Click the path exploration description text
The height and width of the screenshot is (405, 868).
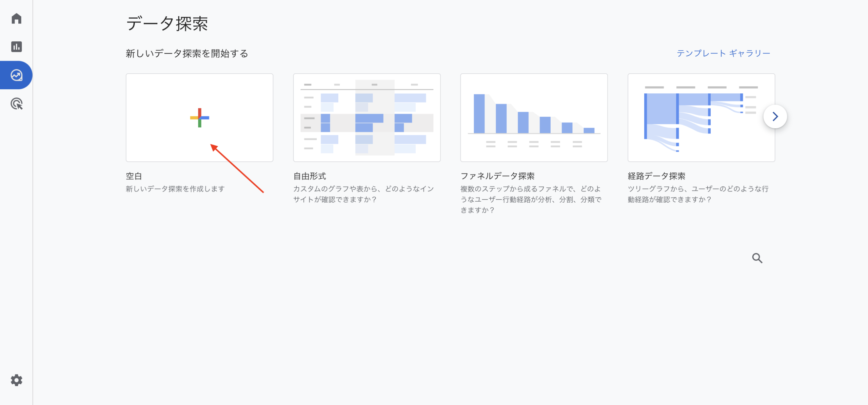point(698,194)
